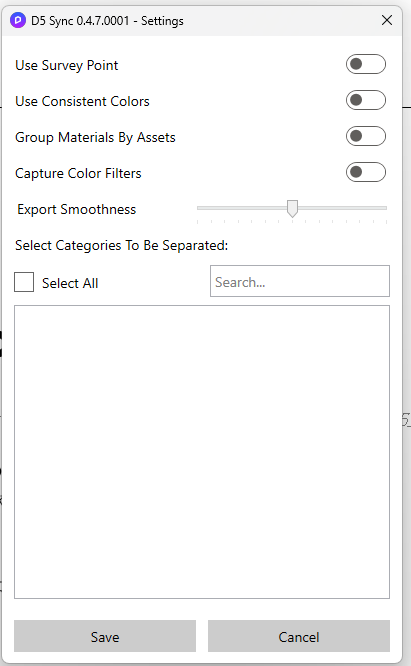
Task: Enable the Use Survey Point toggle
Action: click(366, 64)
